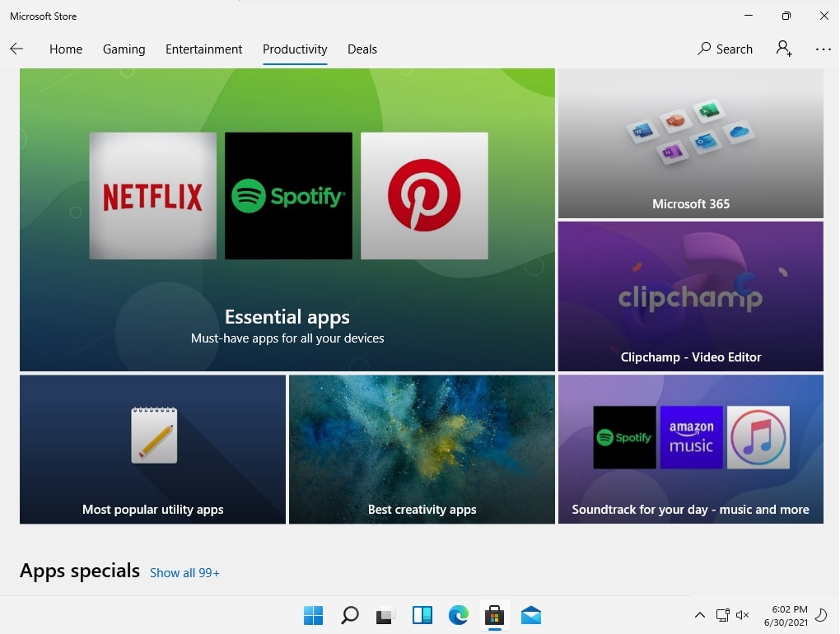Open the notepad pencil utility icon
The image size is (840, 634).
[154, 435]
